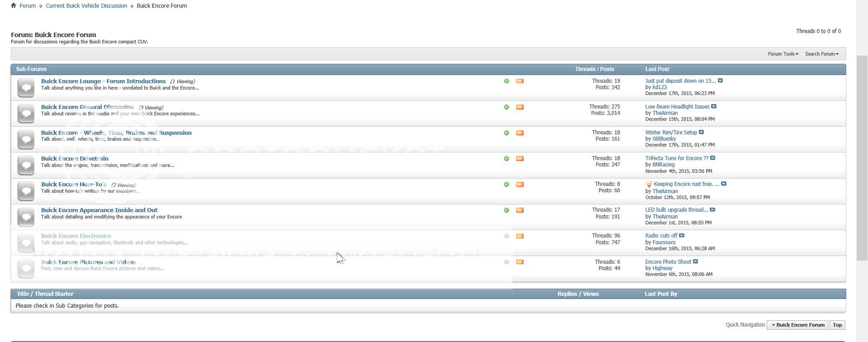
Task: Open Buick Encore How-To's sub-forum
Action: [74, 185]
